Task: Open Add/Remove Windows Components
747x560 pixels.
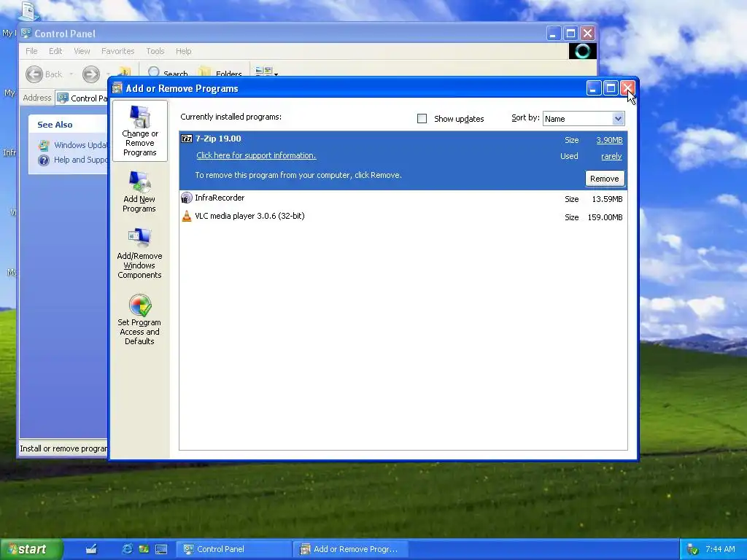Action: 139,253
